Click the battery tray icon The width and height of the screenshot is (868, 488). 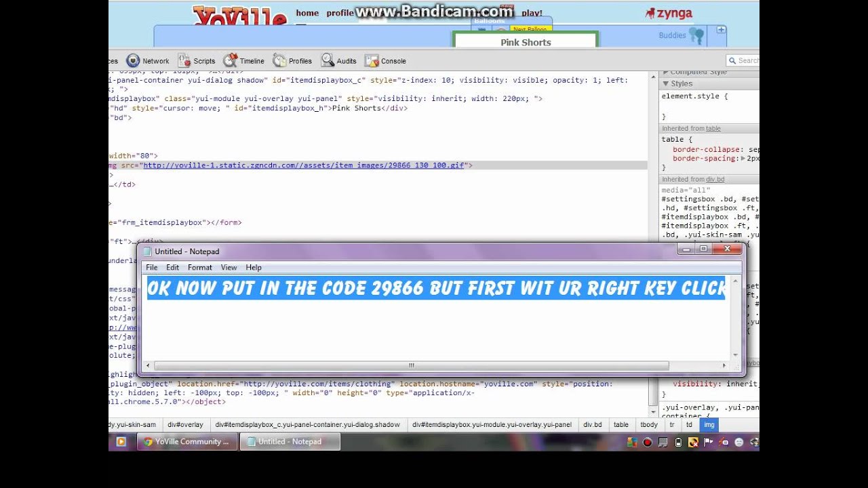pyautogui.click(x=678, y=443)
